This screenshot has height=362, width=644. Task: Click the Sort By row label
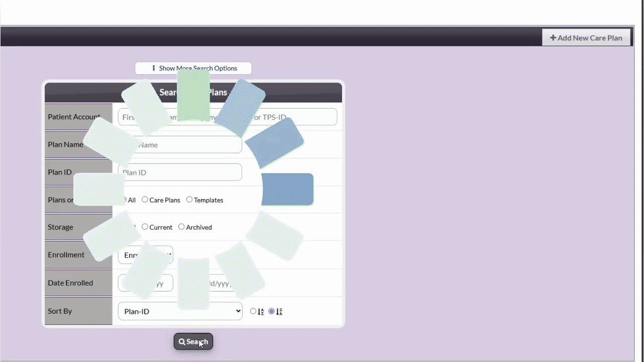(60, 311)
